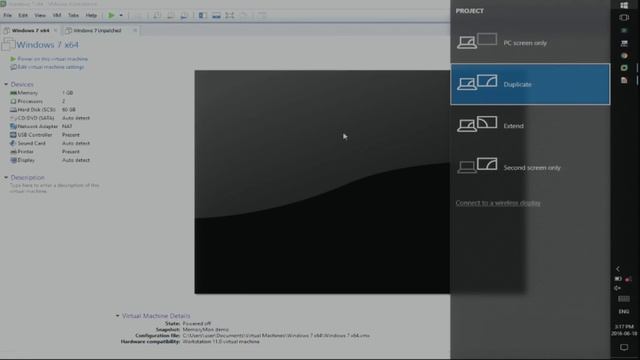Collapse the Virtual Machine Details section
Screen dimensions: 640x360
click(x=117, y=316)
